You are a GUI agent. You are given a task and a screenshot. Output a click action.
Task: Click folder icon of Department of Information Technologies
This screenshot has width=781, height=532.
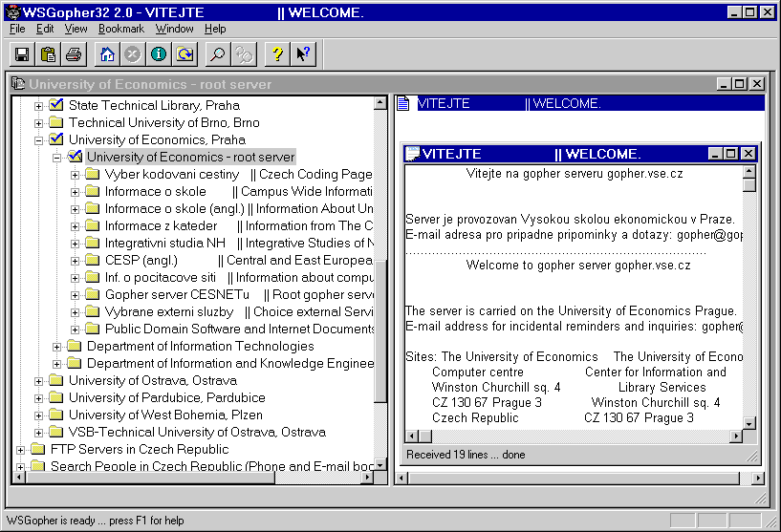[x=75, y=346]
